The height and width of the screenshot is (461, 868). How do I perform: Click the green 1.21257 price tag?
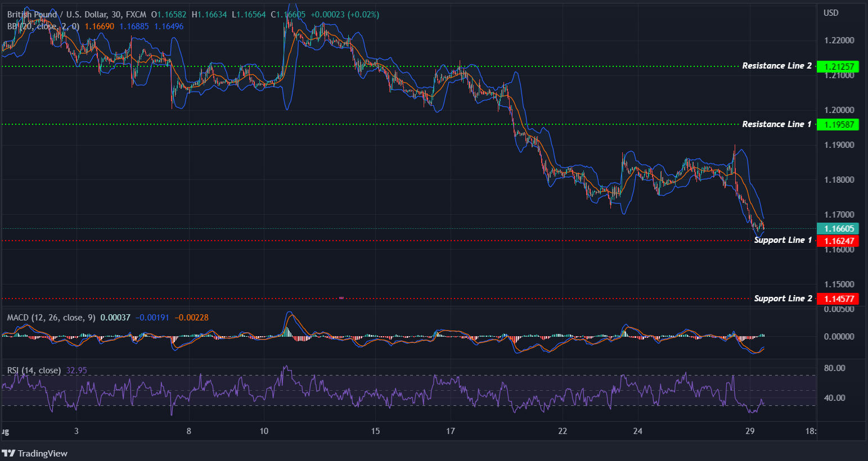tap(838, 66)
